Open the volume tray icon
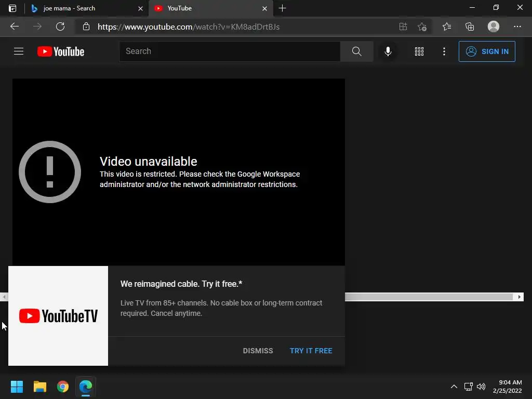 [x=481, y=387]
